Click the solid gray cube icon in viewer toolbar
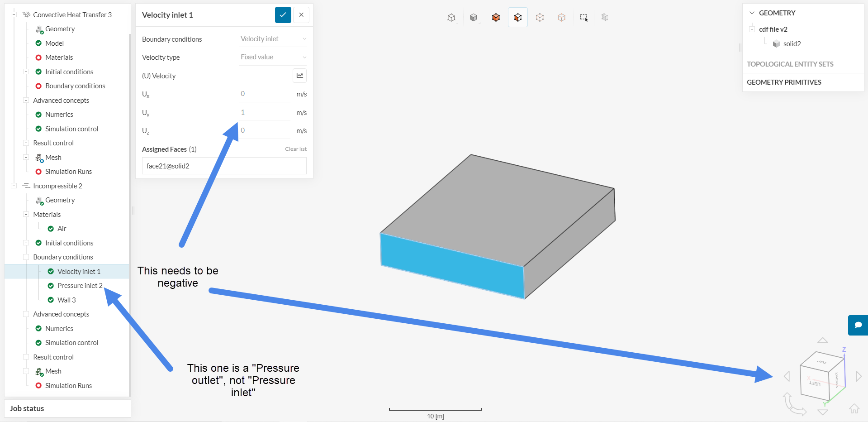Viewport: 868px width, 422px height. point(474,18)
